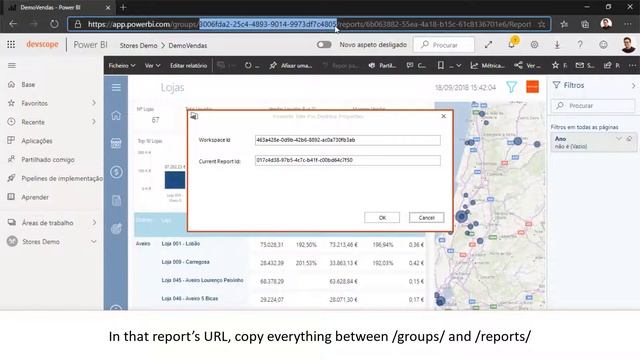Click the orange logo square in report

532,87
